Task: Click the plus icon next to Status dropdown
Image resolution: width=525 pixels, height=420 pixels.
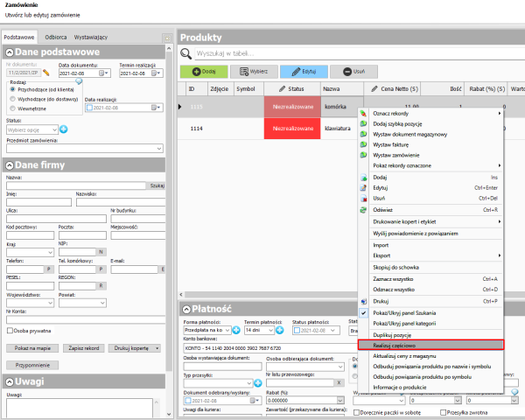Action: pos(64,129)
